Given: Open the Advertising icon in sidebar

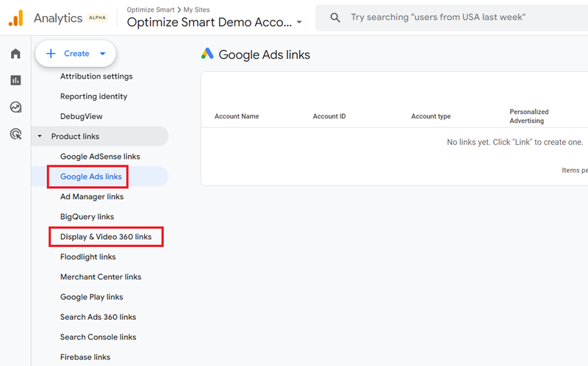Looking at the screenshot, I should pyautogui.click(x=15, y=134).
